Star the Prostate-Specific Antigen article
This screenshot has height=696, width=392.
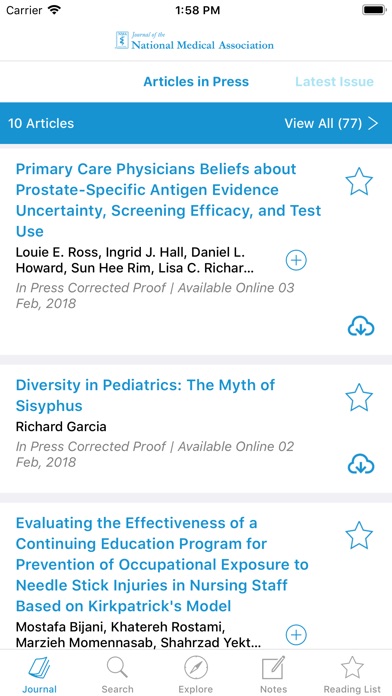pos(359,181)
